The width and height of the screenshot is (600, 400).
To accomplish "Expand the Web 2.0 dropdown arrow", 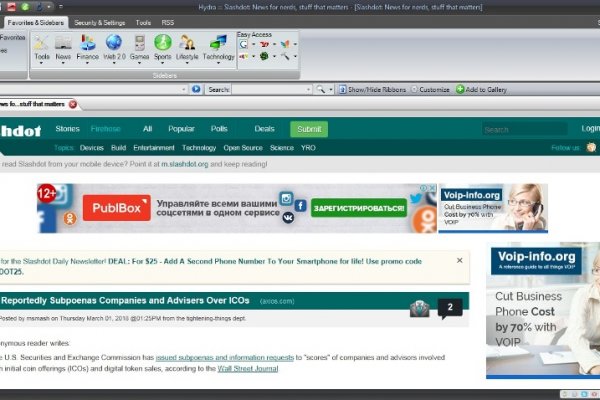I will point(114,64).
